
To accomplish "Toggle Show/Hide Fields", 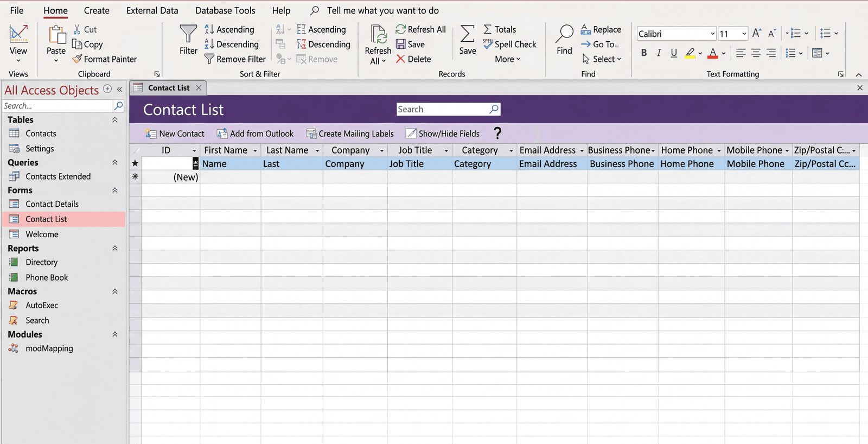I will click(443, 134).
